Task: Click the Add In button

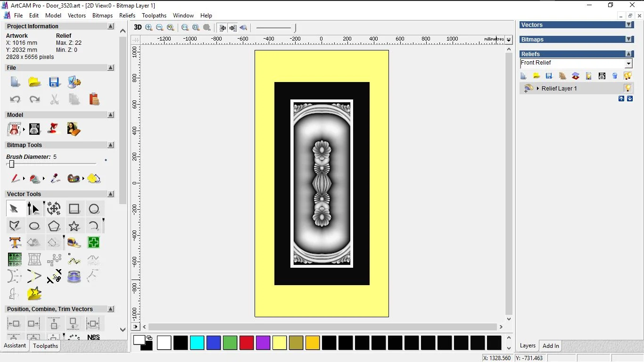Action: pos(550,346)
